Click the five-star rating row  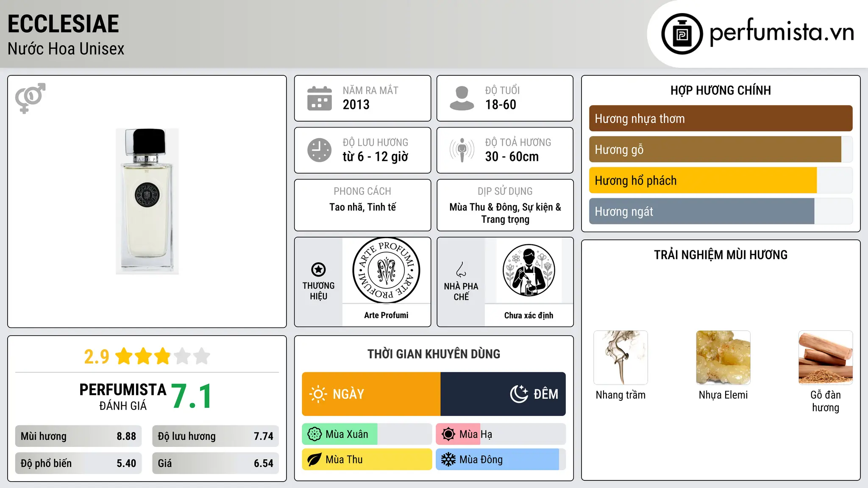coord(163,356)
